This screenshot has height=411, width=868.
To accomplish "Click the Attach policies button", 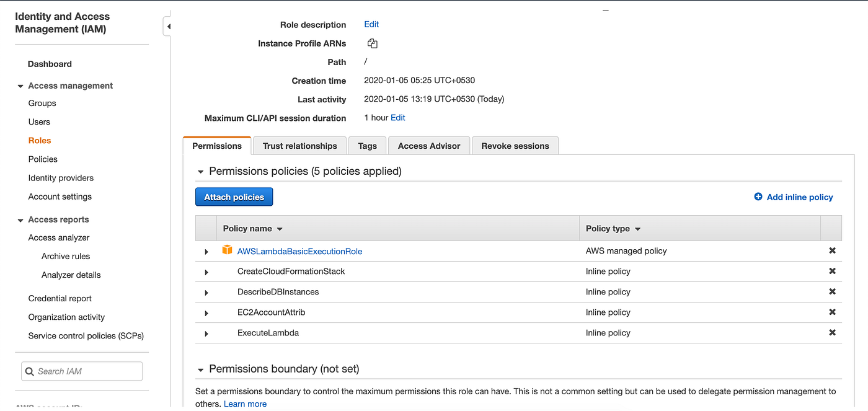I will point(234,197).
